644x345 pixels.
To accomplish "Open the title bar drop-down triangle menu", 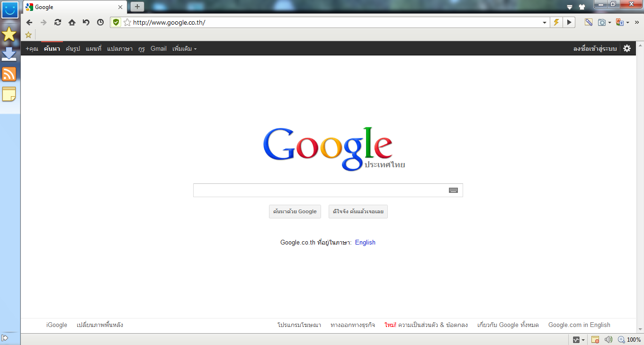I will click(x=570, y=7).
